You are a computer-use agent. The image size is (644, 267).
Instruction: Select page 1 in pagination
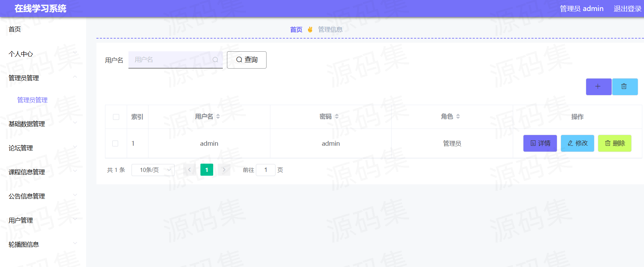[207, 170]
